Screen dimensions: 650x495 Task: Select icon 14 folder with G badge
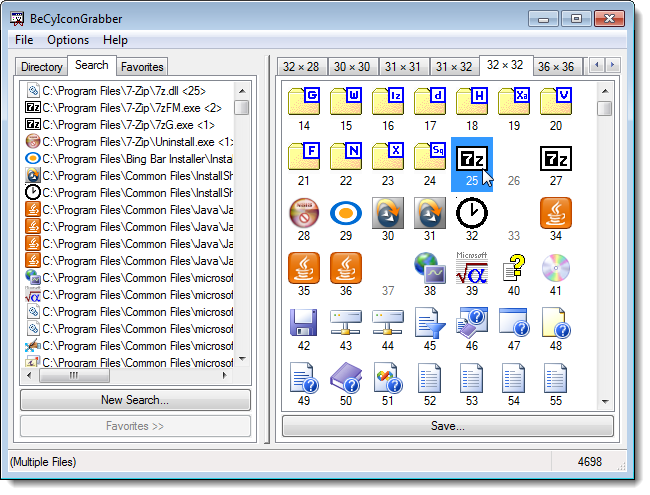(x=304, y=102)
